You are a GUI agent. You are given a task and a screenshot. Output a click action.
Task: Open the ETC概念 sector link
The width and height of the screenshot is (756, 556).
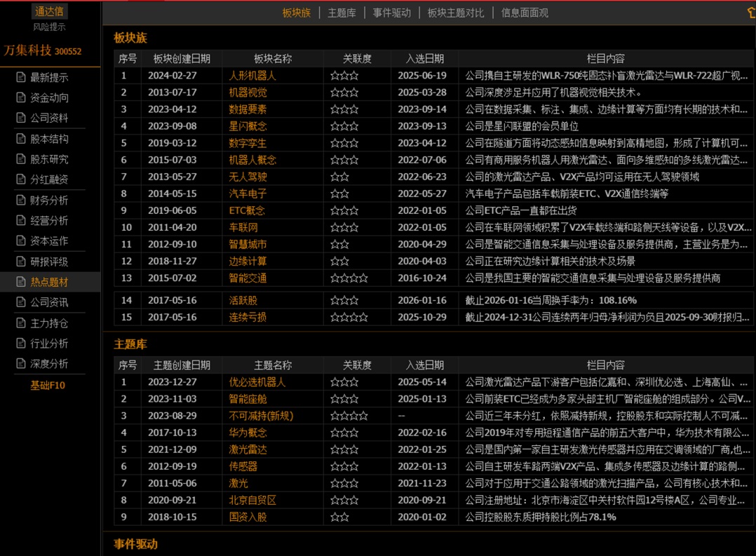click(247, 211)
